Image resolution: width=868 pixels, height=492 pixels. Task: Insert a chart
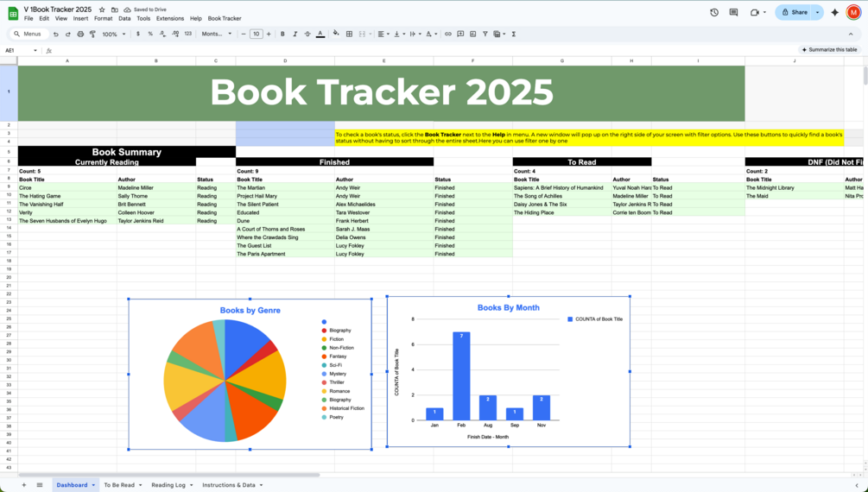(472, 34)
